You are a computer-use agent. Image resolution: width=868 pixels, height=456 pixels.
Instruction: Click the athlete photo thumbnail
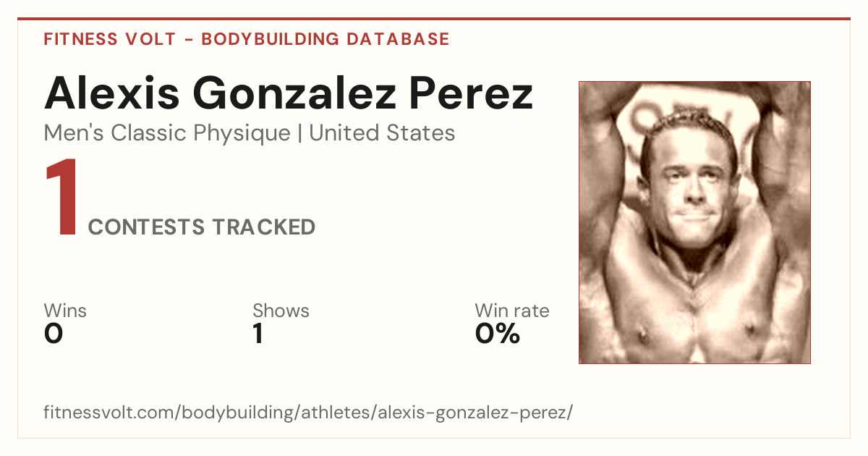click(x=694, y=222)
